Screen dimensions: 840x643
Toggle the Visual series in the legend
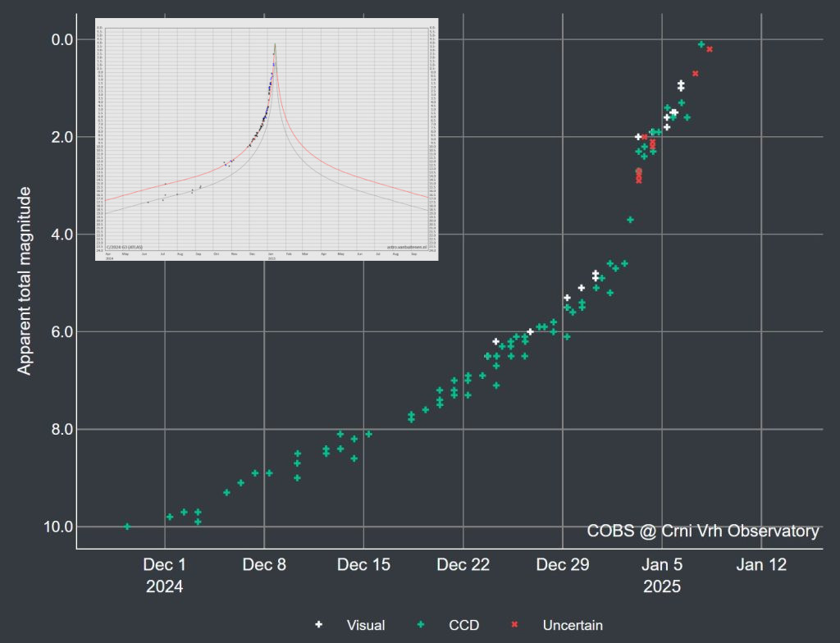pyautogui.click(x=349, y=625)
